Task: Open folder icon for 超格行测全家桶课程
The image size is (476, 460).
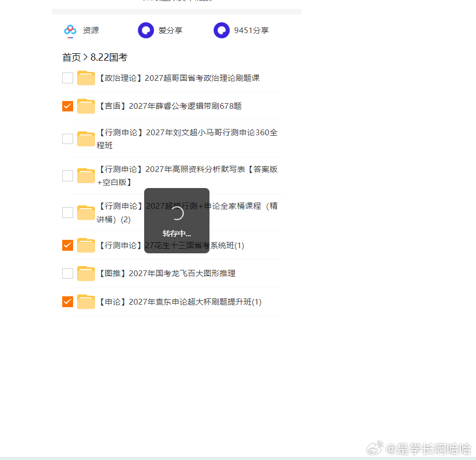Action: 86,212
